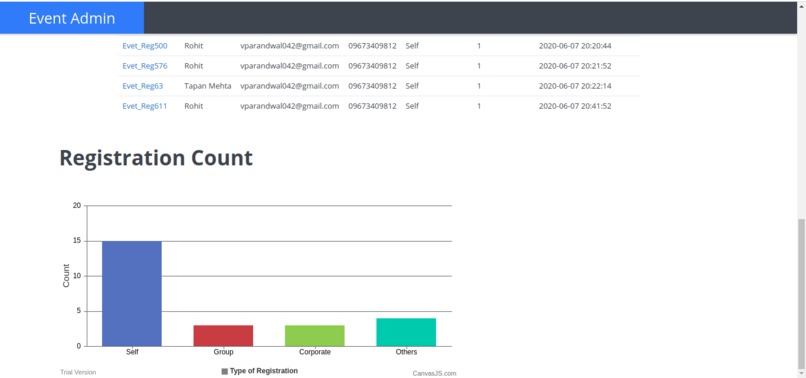Screen dimensions: 806x378
Task: Select timestamp 2020-06-07 20:20:44
Action: click(575, 46)
